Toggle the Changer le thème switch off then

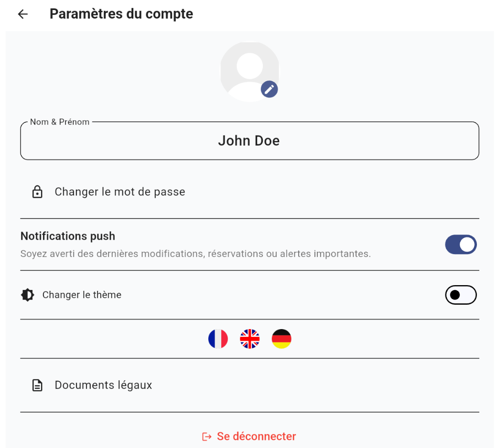coord(461,295)
